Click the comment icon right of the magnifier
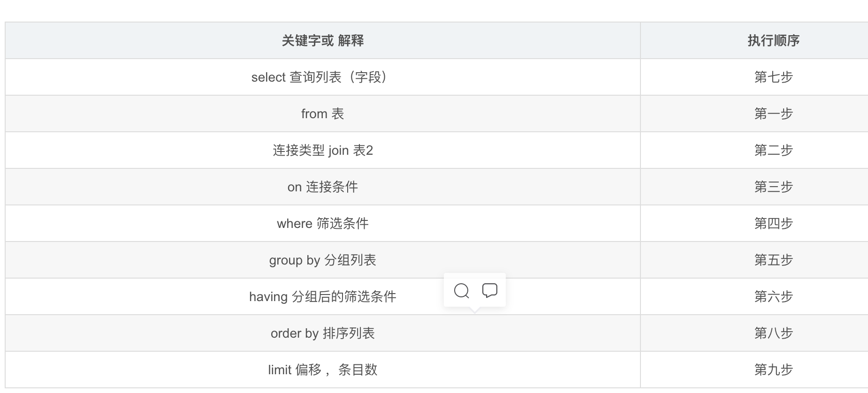The height and width of the screenshot is (393, 868). point(489,291)
